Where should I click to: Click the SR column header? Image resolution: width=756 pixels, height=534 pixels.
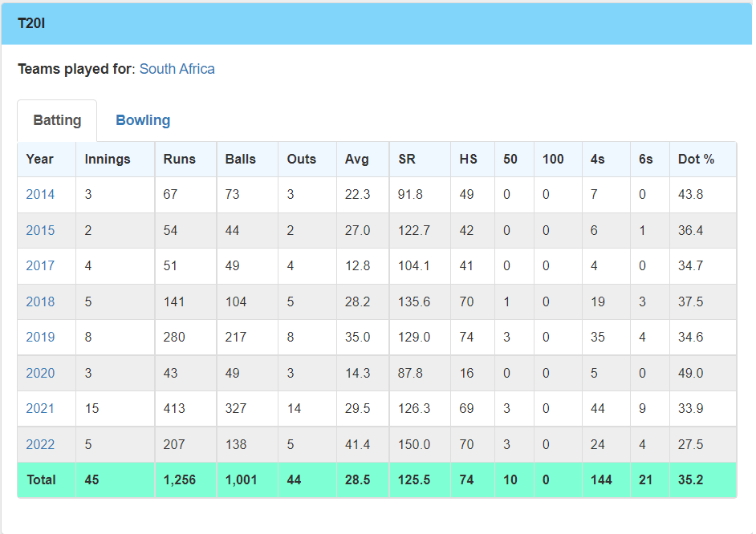[x=406, y=160]
